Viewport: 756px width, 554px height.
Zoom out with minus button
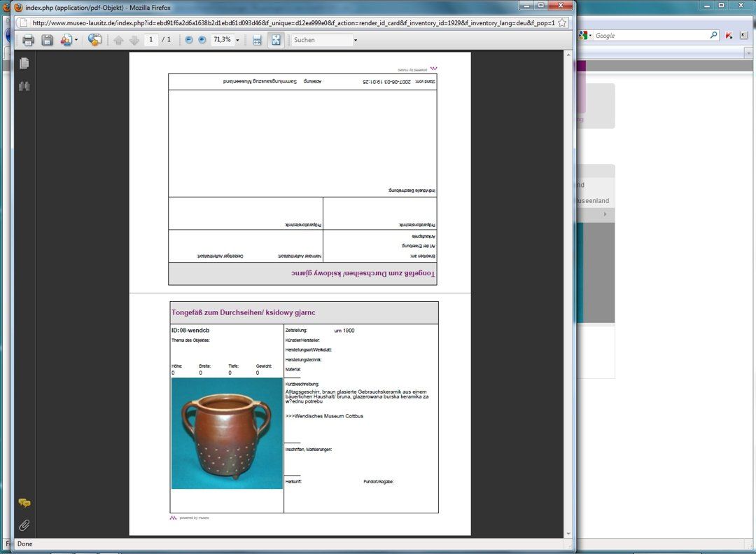[189, 40]
